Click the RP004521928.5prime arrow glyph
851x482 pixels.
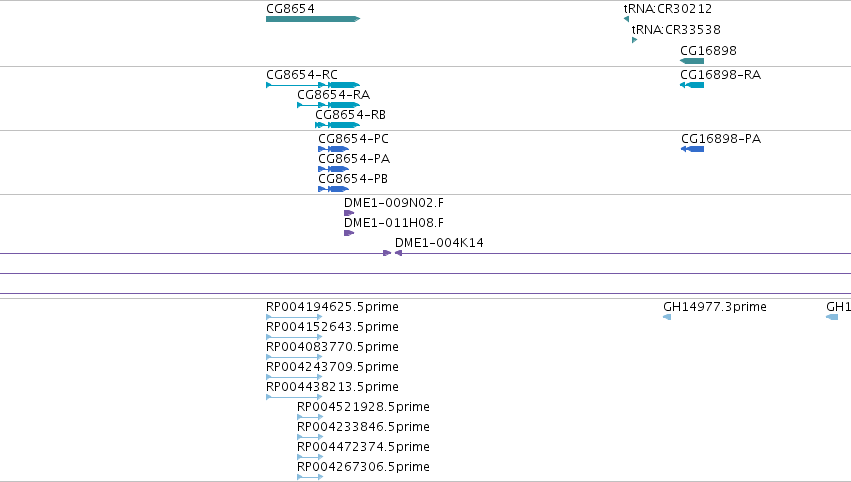click(x=310, y=418)
